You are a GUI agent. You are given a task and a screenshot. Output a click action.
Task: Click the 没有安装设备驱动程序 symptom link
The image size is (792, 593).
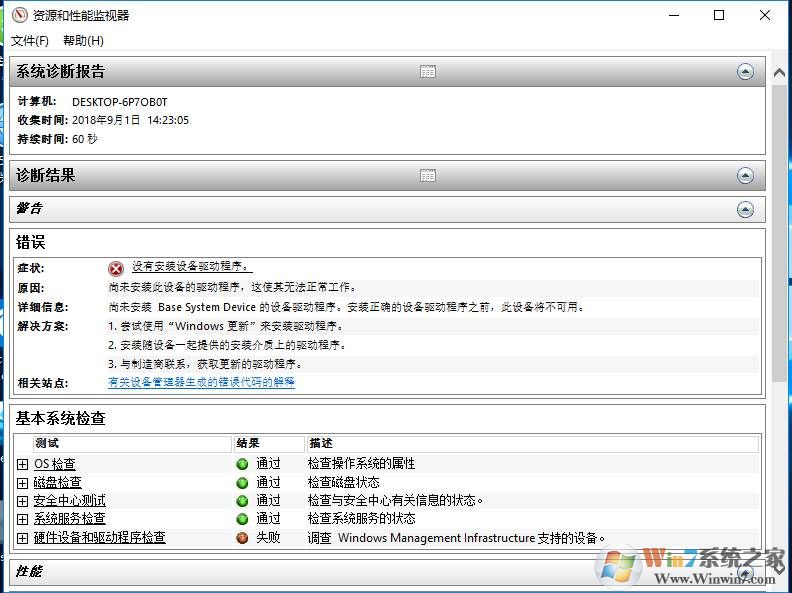click(x=192, y=267)
